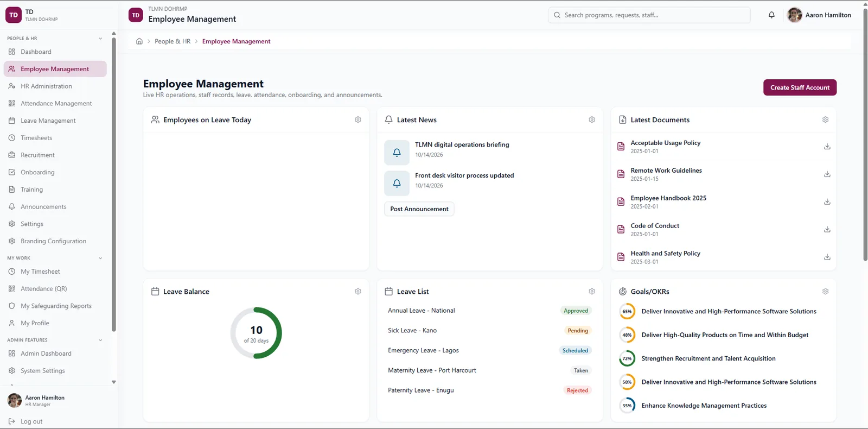
Task: Open My Safeguarding Reports
Action: [x=55, y=306]
